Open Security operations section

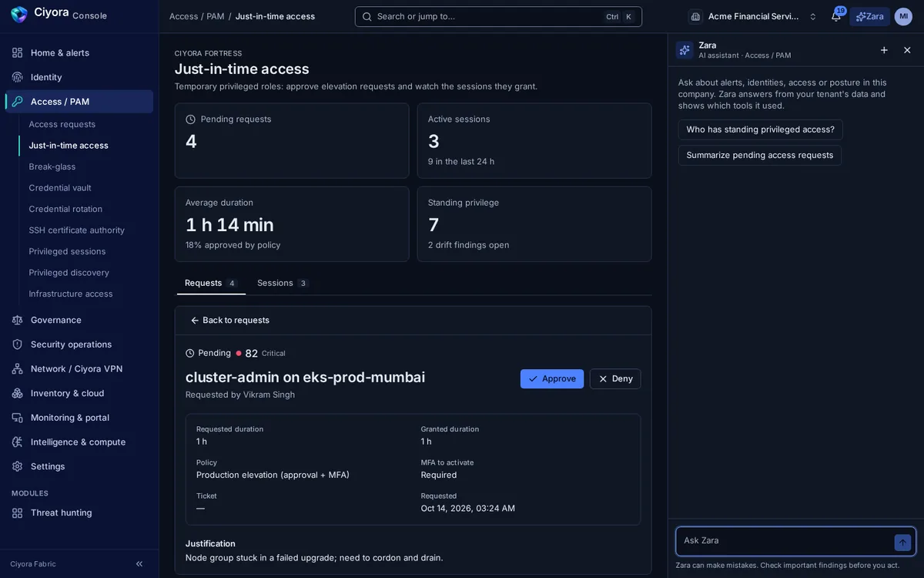pos(79,344)
